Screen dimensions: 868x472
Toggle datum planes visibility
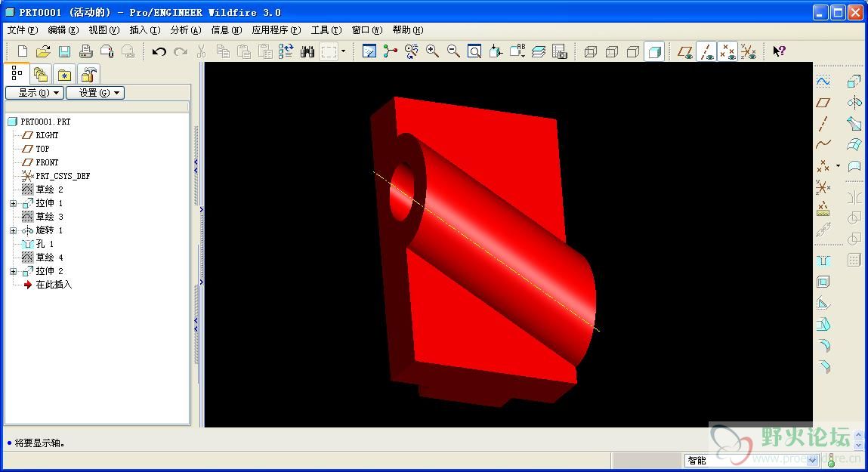pos(685,51)
